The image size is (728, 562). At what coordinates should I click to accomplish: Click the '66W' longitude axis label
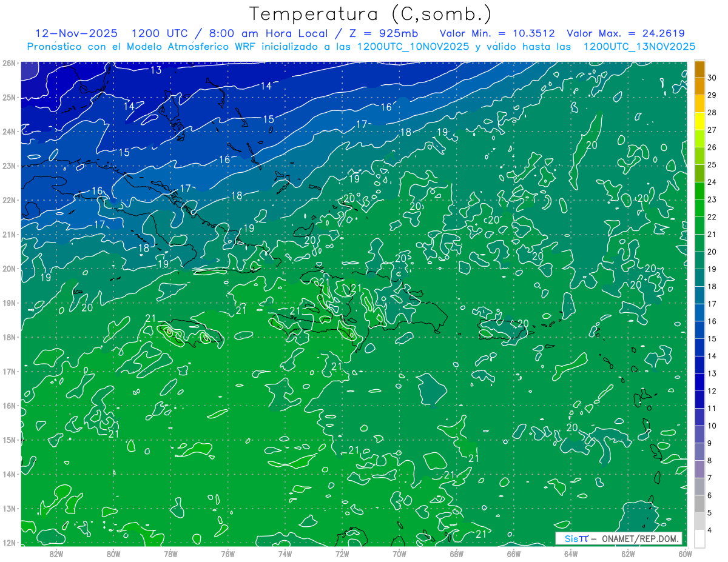[x=514, y=554]
